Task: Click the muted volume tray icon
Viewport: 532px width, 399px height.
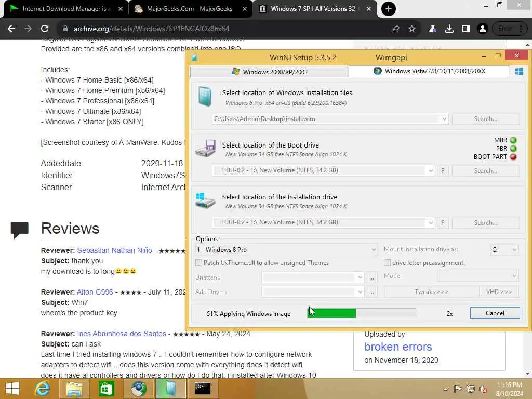Action: (x=483, y=389)
